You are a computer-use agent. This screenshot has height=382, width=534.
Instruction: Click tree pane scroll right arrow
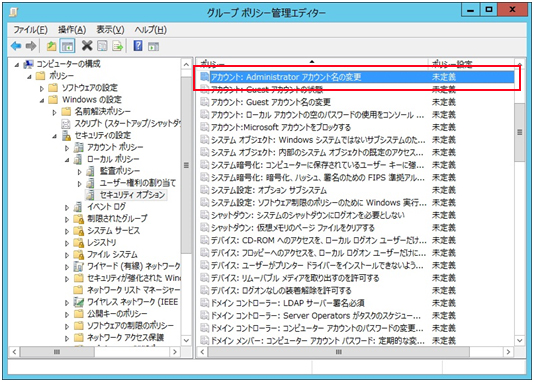coord(175,352)
